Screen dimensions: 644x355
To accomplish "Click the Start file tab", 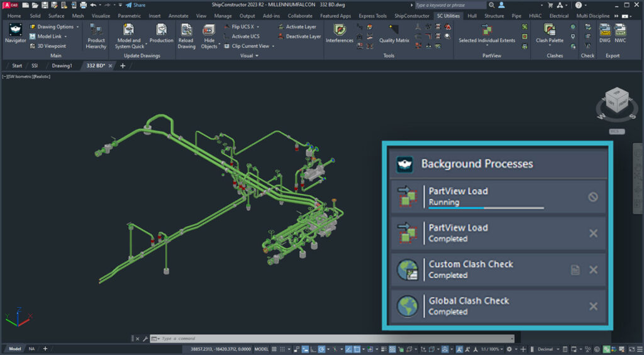I will (17, 65).
